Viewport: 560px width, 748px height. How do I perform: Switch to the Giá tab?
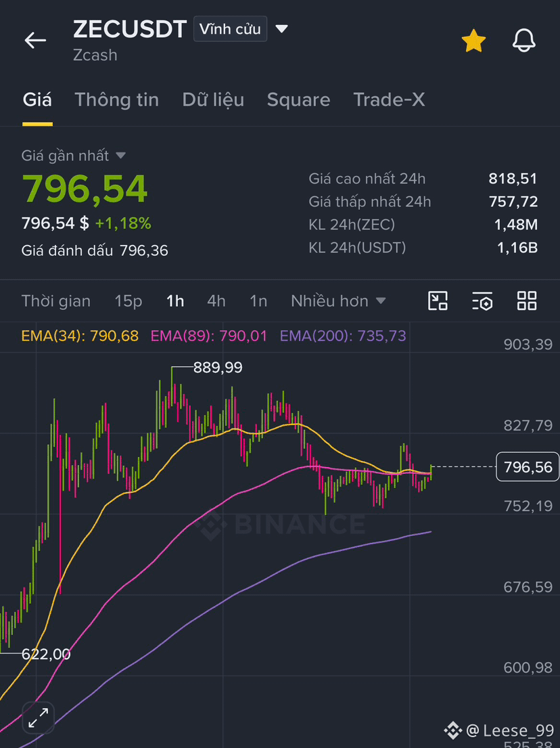[37, 100]
